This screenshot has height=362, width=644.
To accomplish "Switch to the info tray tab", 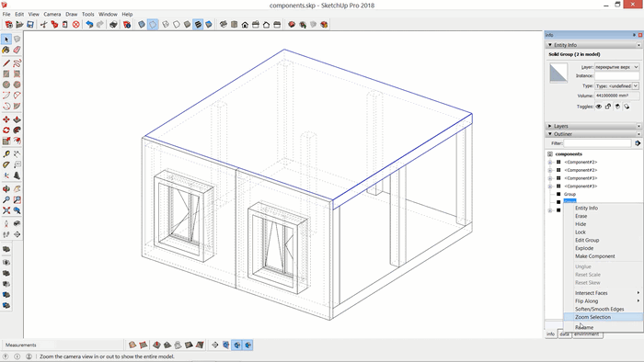I will pos(551,334).
